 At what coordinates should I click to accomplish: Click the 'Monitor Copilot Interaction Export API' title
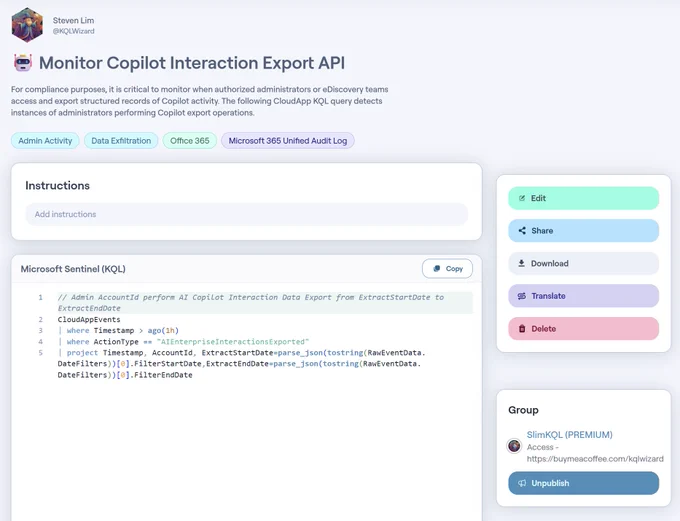pyautogui.click(x=192, y=63)
